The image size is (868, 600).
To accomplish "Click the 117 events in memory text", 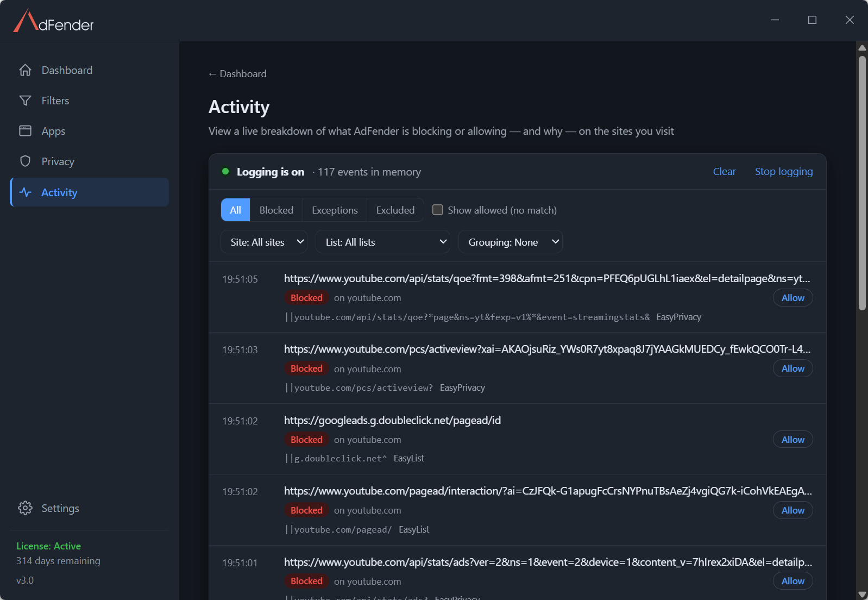I will pos(369,172).
